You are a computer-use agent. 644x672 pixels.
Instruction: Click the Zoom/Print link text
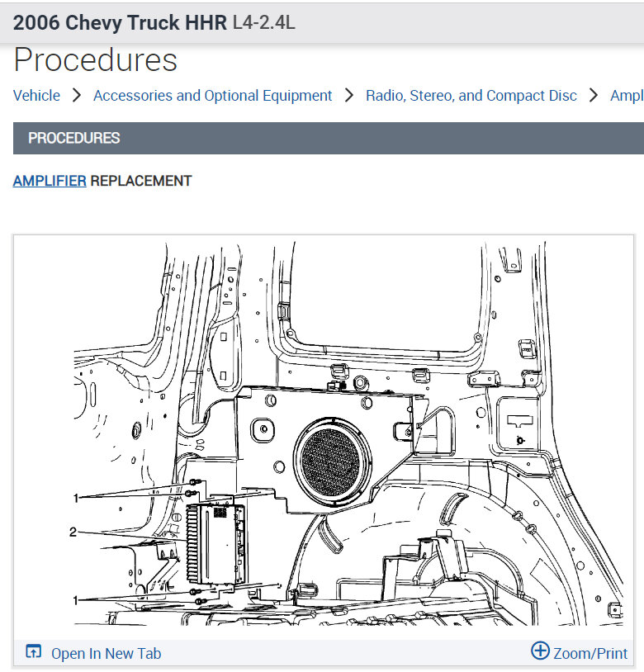pyautogui.click(x=590, y=654)
